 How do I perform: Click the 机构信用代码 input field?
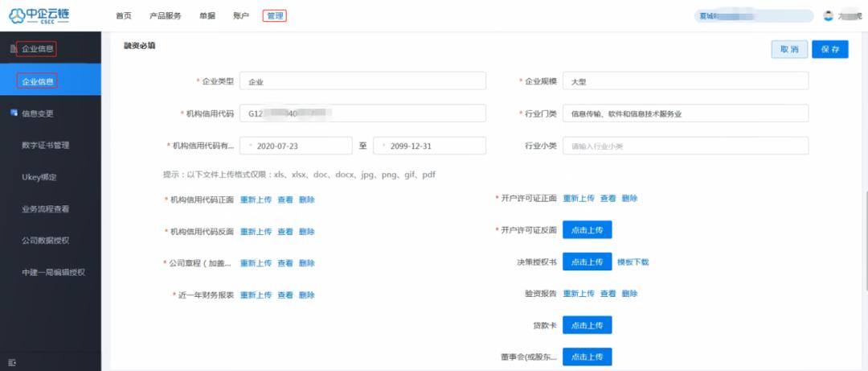coord(362,113)
